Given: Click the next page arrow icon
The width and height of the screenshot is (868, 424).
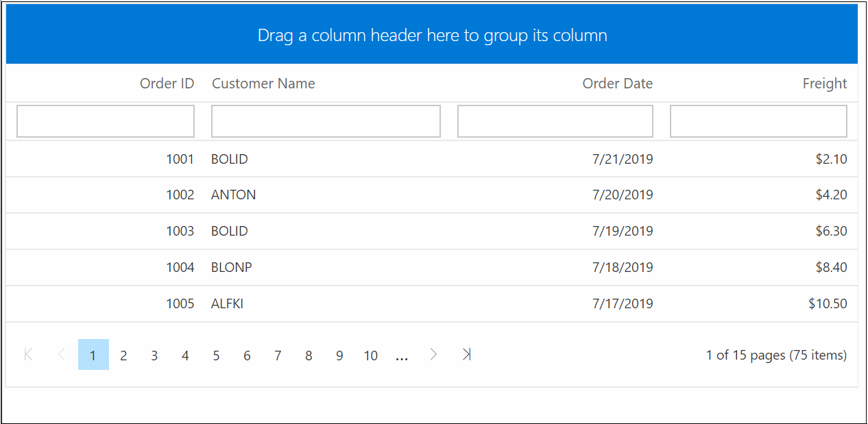Looking at the screenshot, I should click(433, 354).
